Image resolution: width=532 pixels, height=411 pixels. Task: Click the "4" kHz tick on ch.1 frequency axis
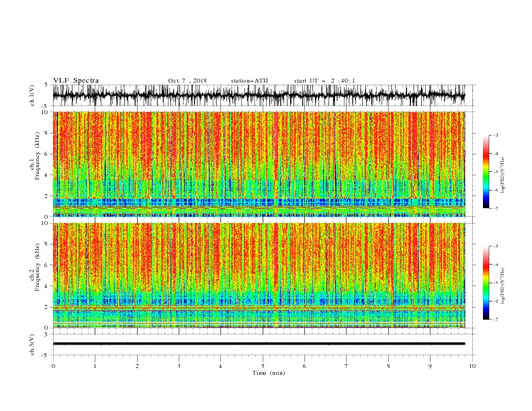[46, 175]
